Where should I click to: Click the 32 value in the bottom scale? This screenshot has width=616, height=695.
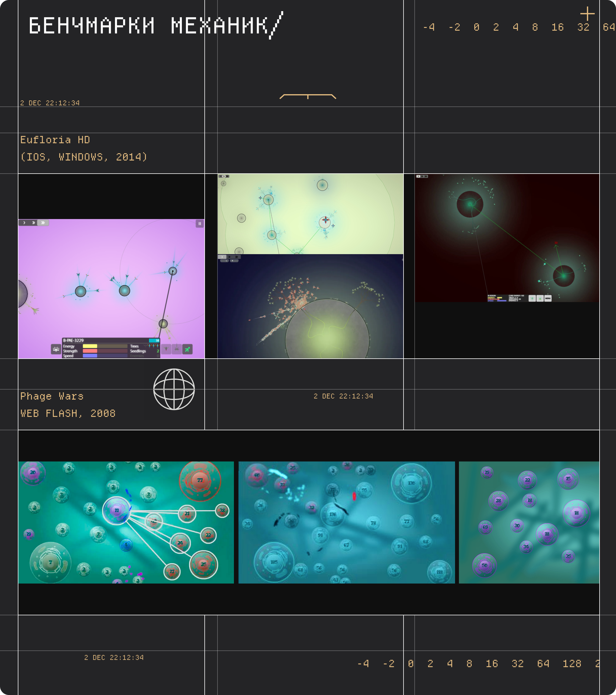pyautogui.click(x=517, y=664)
